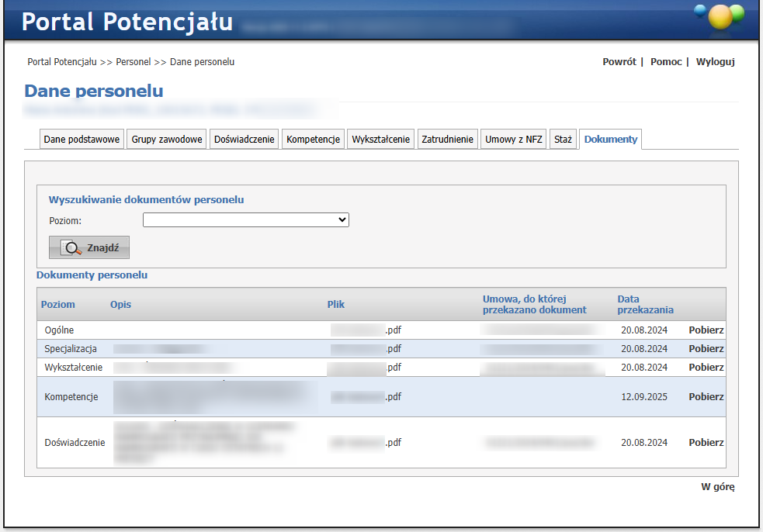Sort table by Poziom column header

coord(58,304)
